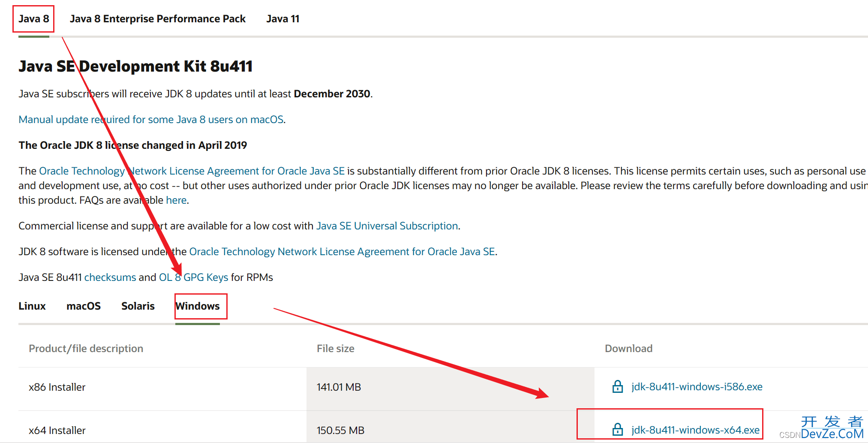Click 'The Oracle JDK 8 license changed' heading
Screen dimensions: 868x443
pyautogui.click(x=133, y=145)
